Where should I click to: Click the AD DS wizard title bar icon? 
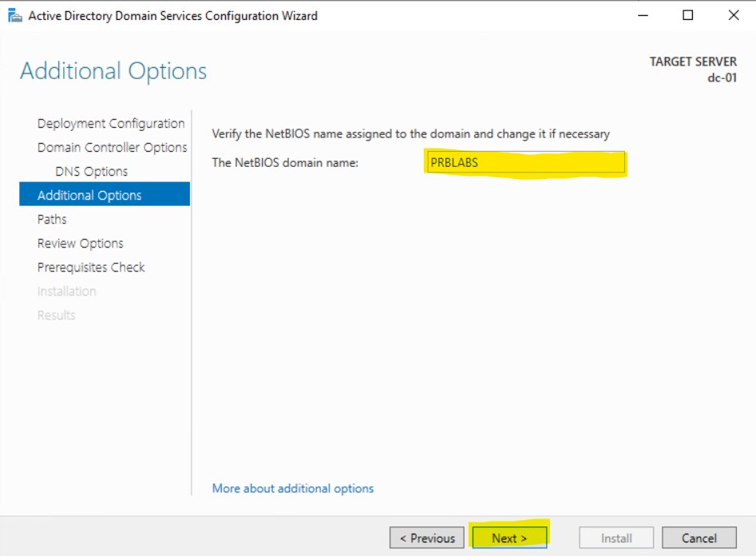14,15
